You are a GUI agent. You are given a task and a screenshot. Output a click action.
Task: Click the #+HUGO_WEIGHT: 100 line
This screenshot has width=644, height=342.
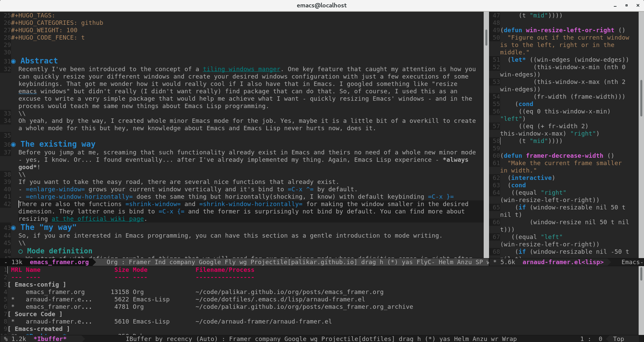coord(44,30)
